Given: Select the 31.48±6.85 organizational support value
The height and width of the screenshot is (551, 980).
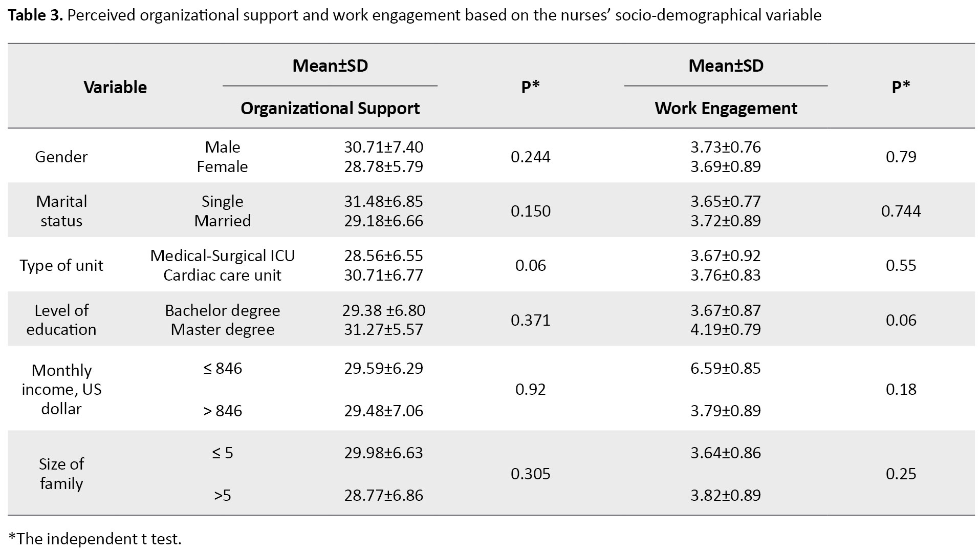Looking at the screenshot, I should pyautogui.click(x=384, y=201).
